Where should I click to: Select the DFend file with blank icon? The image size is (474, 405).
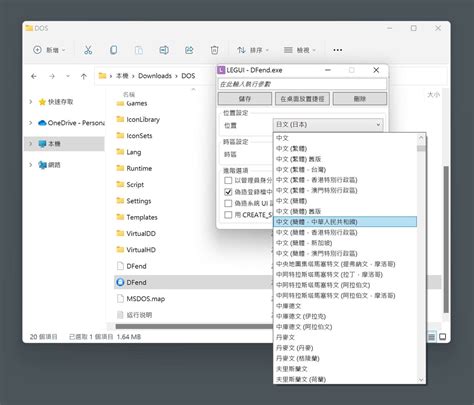point(132,266)
